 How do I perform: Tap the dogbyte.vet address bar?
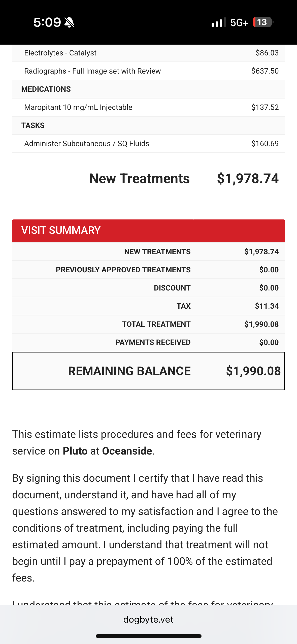click(148, 619)
